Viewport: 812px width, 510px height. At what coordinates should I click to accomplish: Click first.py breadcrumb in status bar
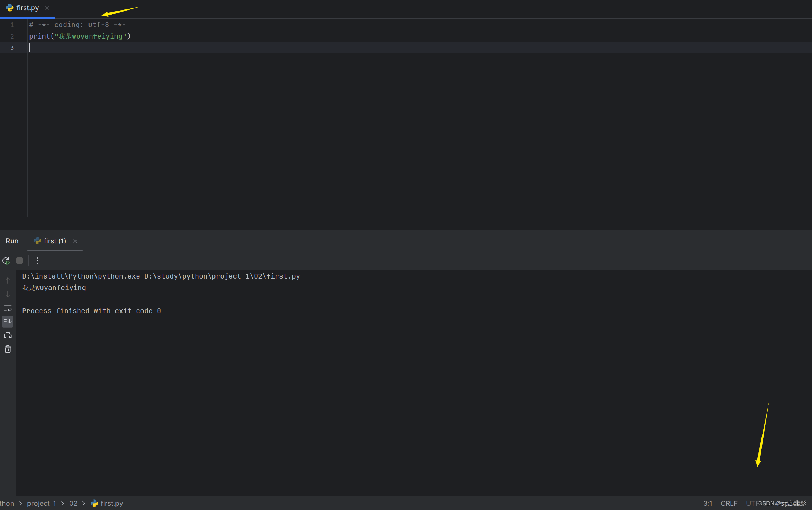(111, 503)
